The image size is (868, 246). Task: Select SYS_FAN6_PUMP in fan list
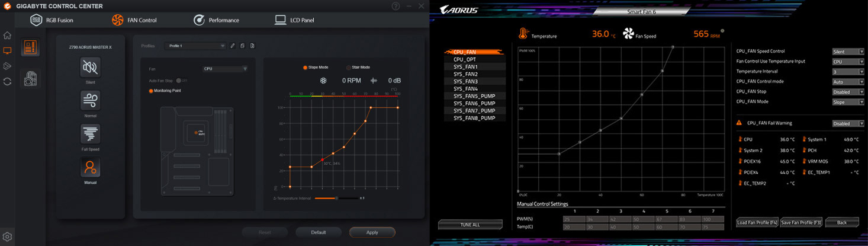coord(475,103)
